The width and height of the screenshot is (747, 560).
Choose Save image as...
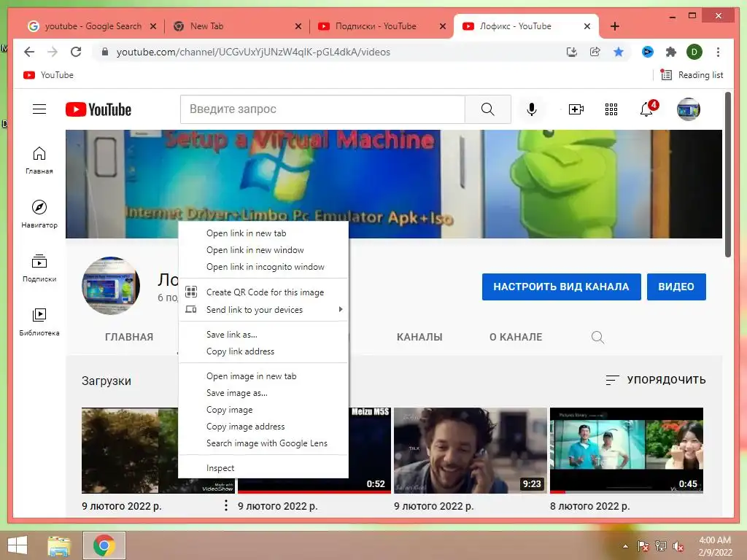[263, 393]
